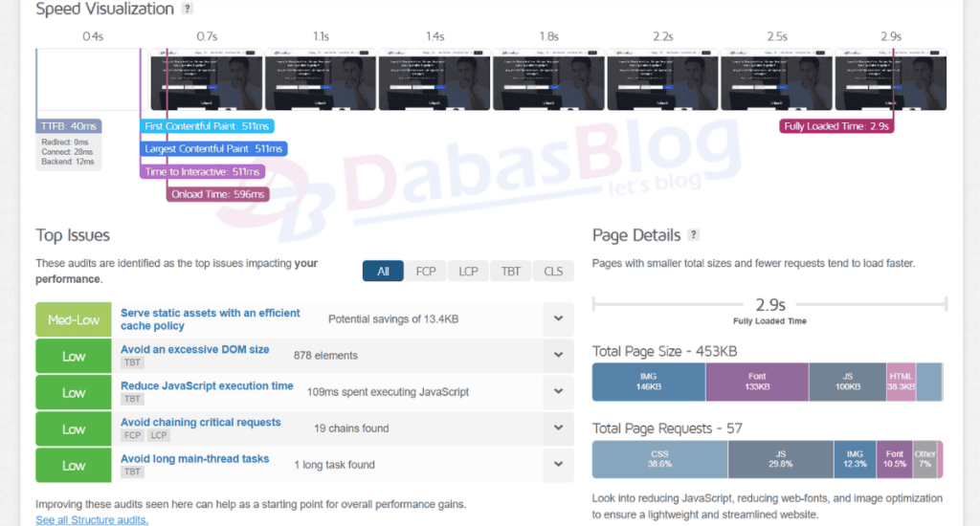Click the JS 100KB page size segment
The width and height of the screenshot is (980, 526).
coord(848,382)
